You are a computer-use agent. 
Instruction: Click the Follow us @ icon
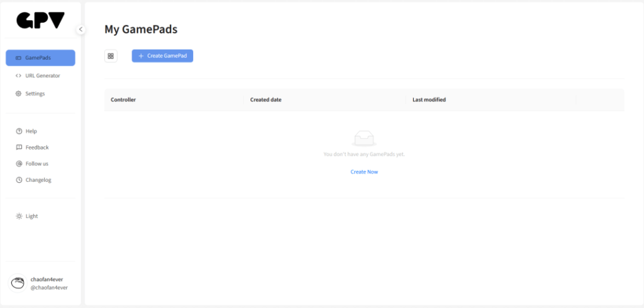[19, 164]
